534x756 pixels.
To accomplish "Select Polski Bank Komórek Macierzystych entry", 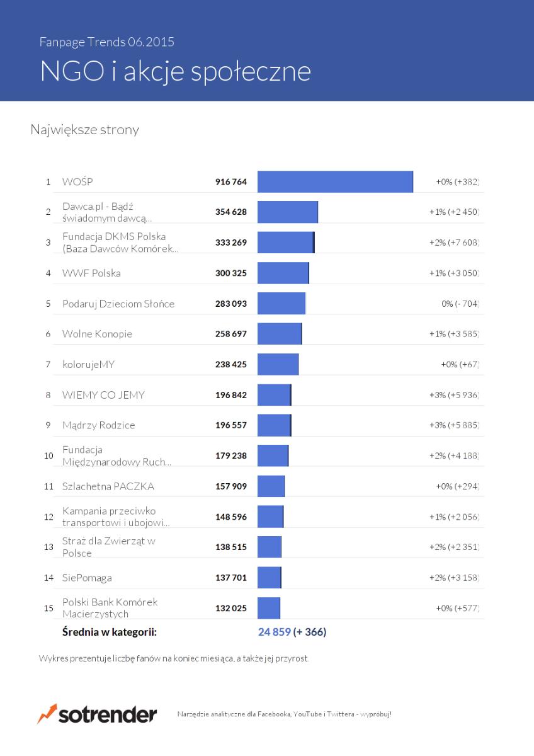I will tap(110, 608).
